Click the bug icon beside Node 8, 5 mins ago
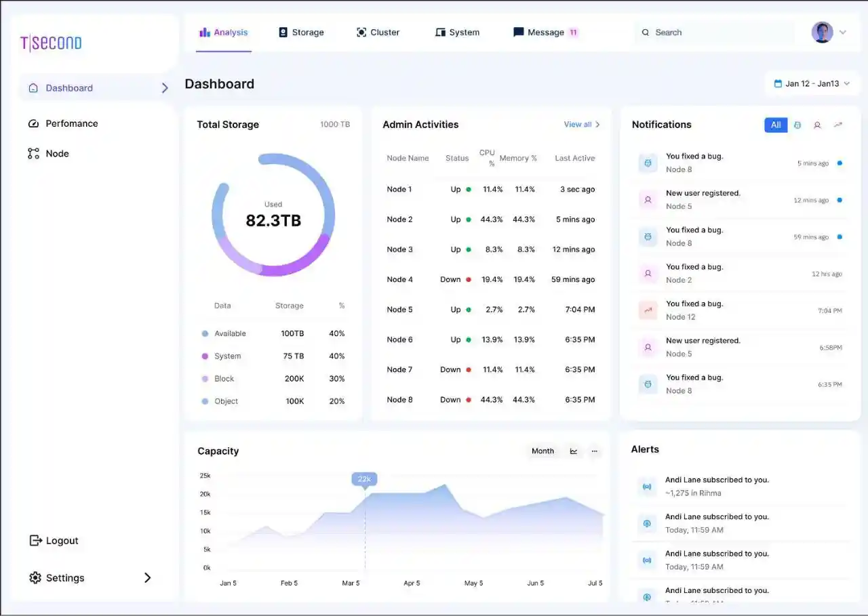The height and width of the screenshot is (616, 868). click(648, 163)
